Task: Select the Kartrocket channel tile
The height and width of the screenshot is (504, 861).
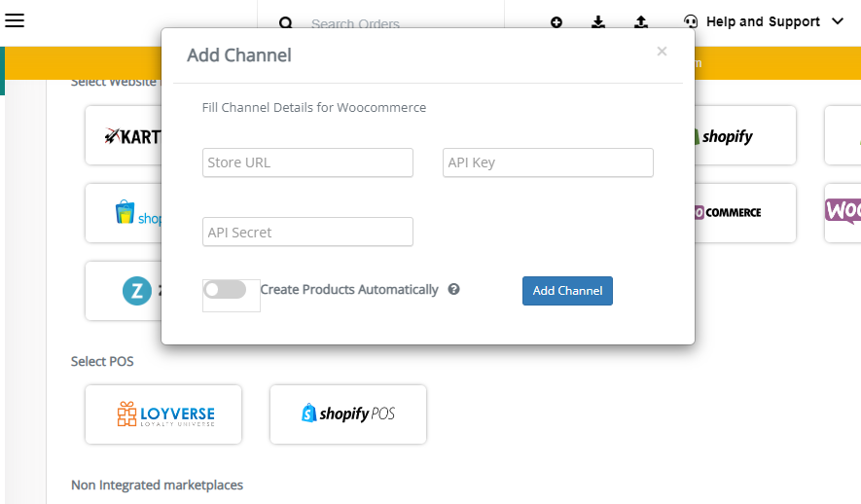Action: coord(124,135)
